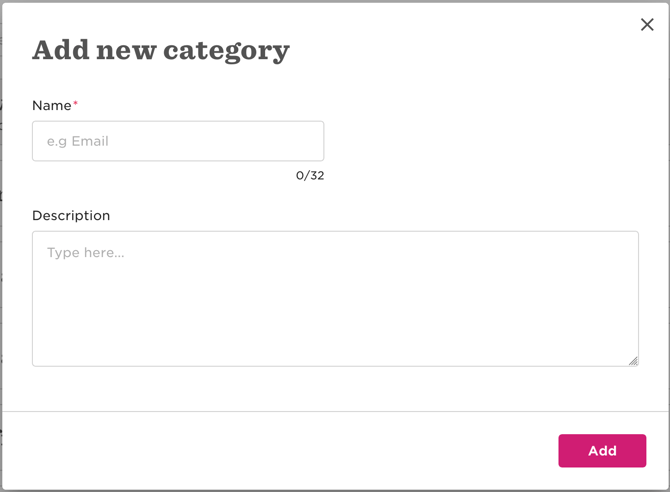Click into the Name input field
This screenshot has height=492, width=670.
tap(178, 141)
